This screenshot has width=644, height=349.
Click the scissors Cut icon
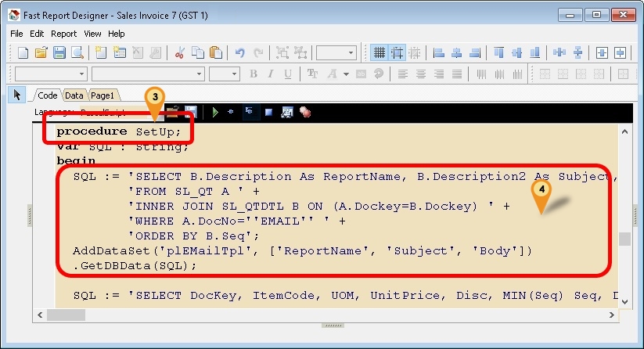[x=180, y=53]
